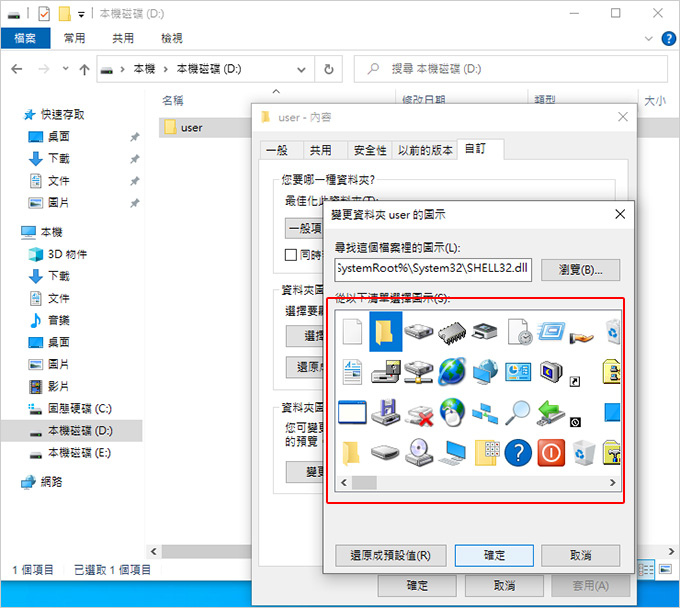The image size is (680, 608).
Task: Choose the CD drive disc icon
Action: click(x=418, y=452)
